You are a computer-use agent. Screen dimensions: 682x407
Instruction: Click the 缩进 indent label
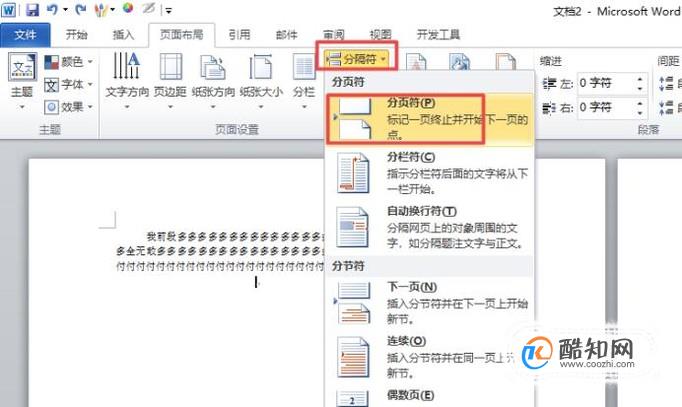[551, 61]
